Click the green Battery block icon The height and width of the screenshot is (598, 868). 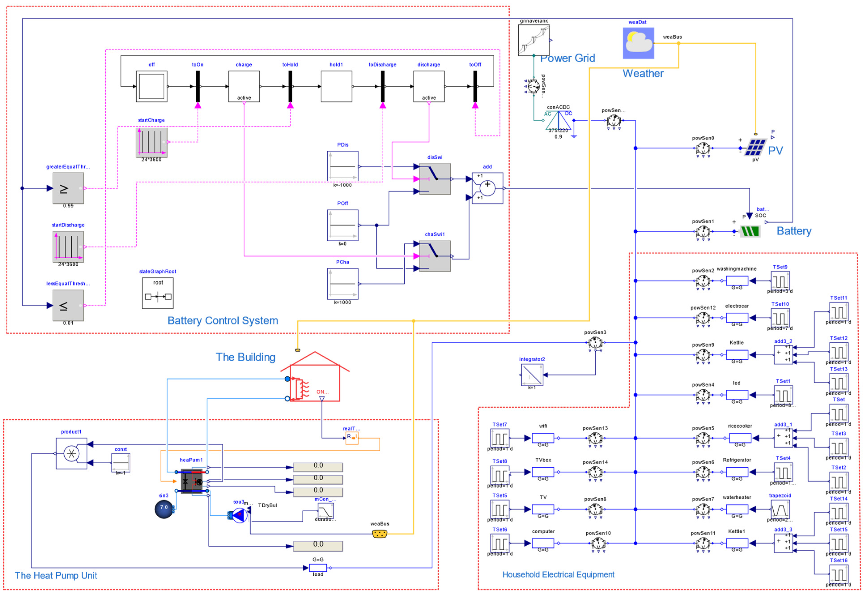click(750, 231)
